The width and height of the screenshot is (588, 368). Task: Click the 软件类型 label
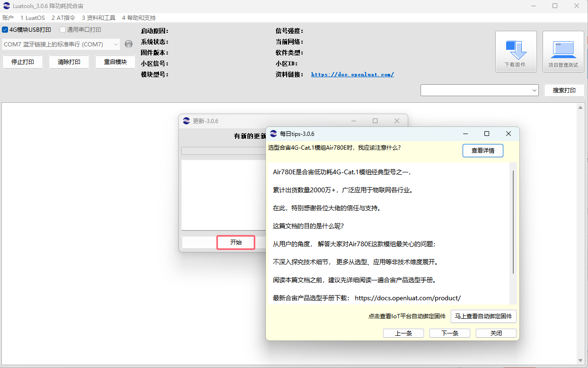tap(289, 53)
